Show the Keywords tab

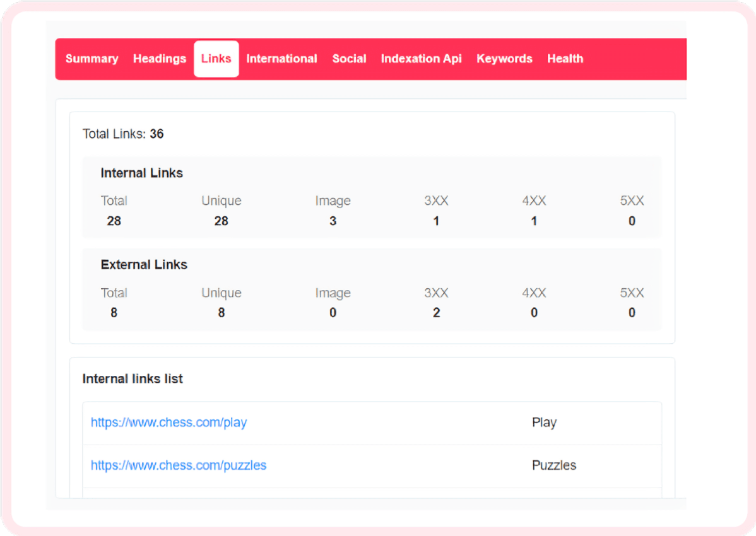[504, 59]
